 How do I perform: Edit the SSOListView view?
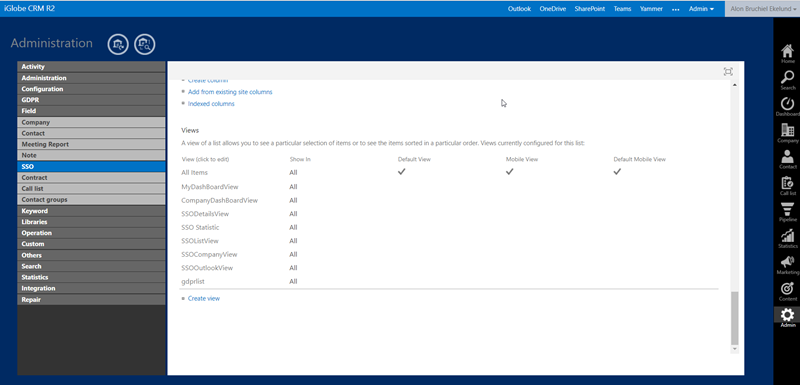tap(200, 241)
